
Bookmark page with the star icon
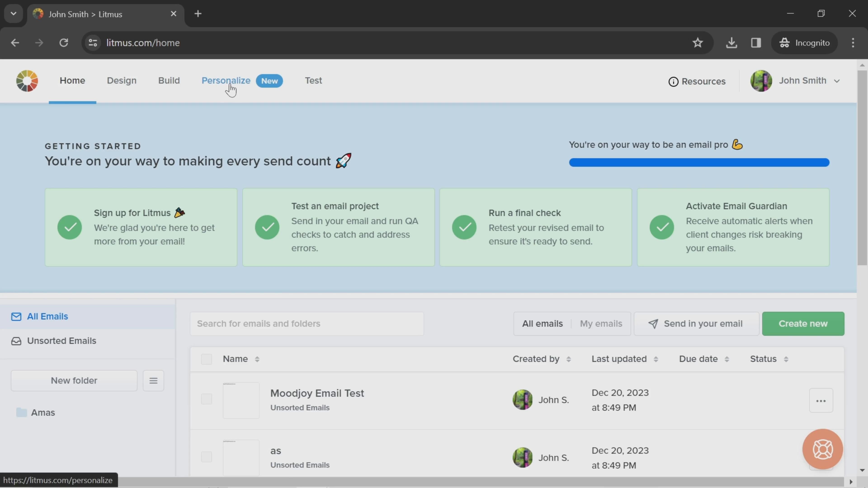(x=698, y=43)
